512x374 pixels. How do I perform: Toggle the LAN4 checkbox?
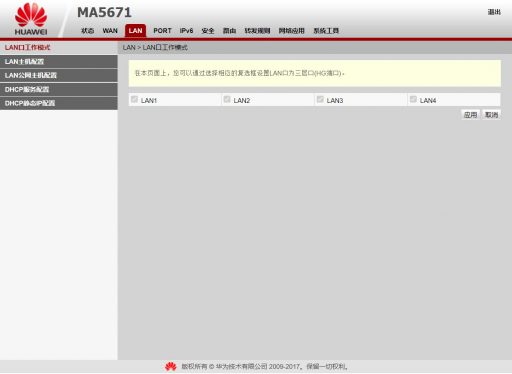[x=413, y=99]
